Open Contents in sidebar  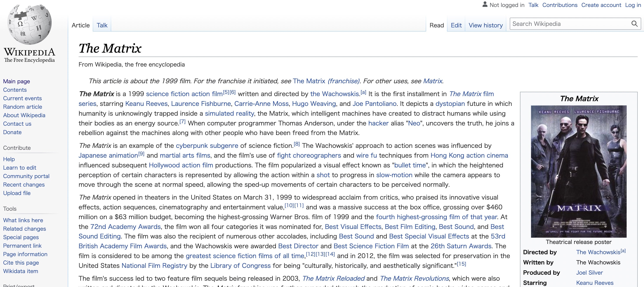(15, 90)
